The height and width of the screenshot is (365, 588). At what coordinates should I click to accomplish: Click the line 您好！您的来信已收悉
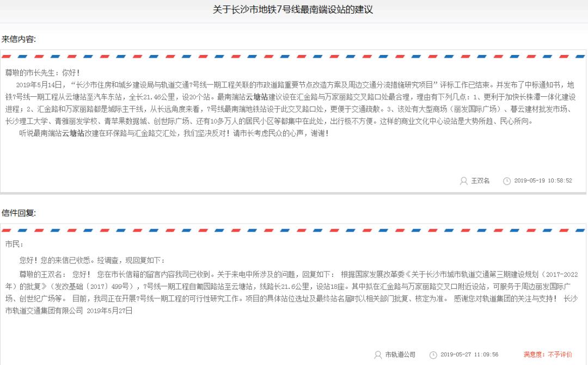click(91, 260)
